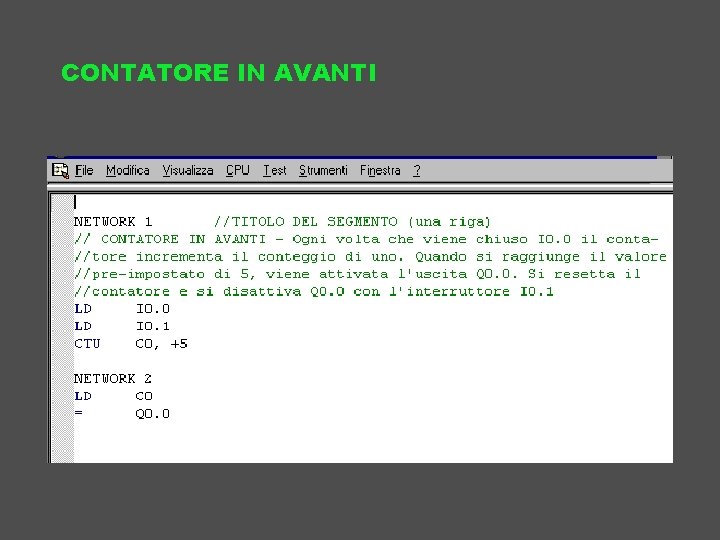Open the ? help menu
Screen dimensions: 720x540
[x=416, y=171]
